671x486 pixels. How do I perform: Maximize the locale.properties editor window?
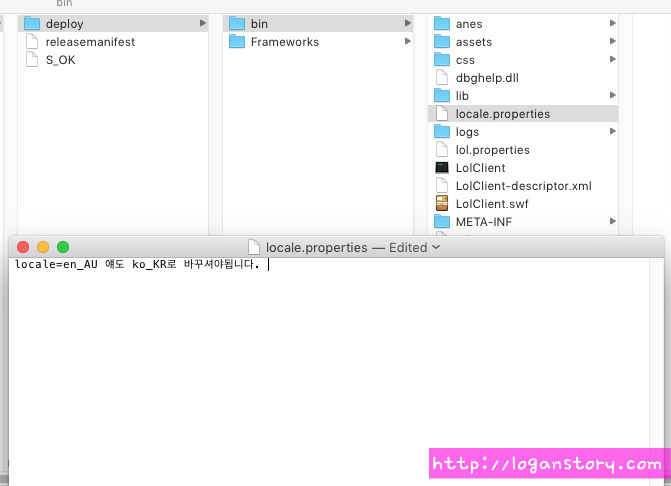pos(63,247)
